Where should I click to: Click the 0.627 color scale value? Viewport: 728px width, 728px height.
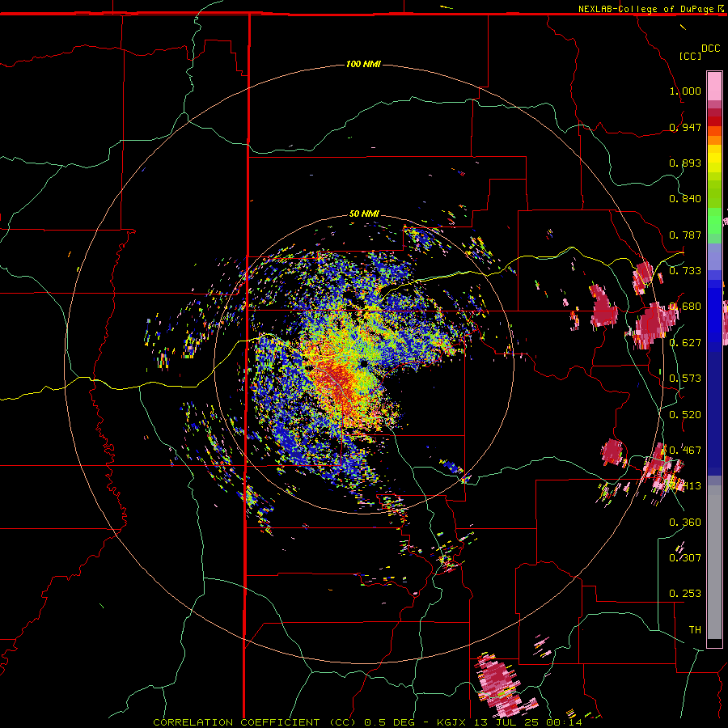coord(685,343)
